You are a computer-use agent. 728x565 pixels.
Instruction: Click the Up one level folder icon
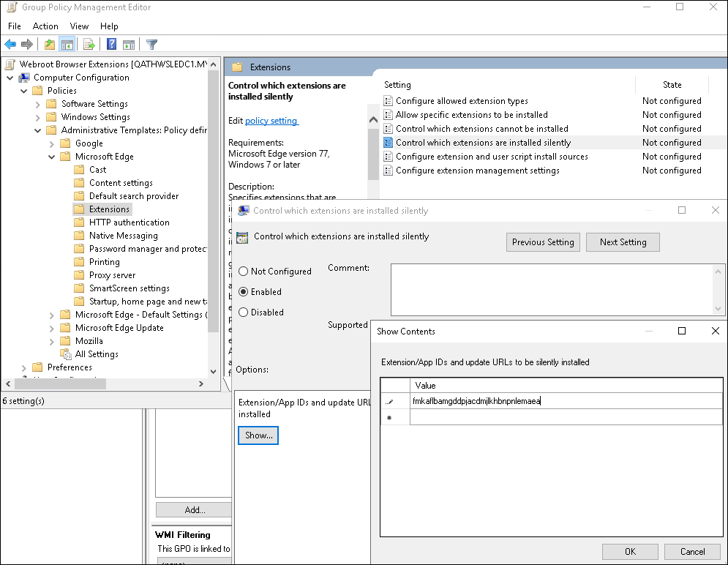[x=48, y=44]
